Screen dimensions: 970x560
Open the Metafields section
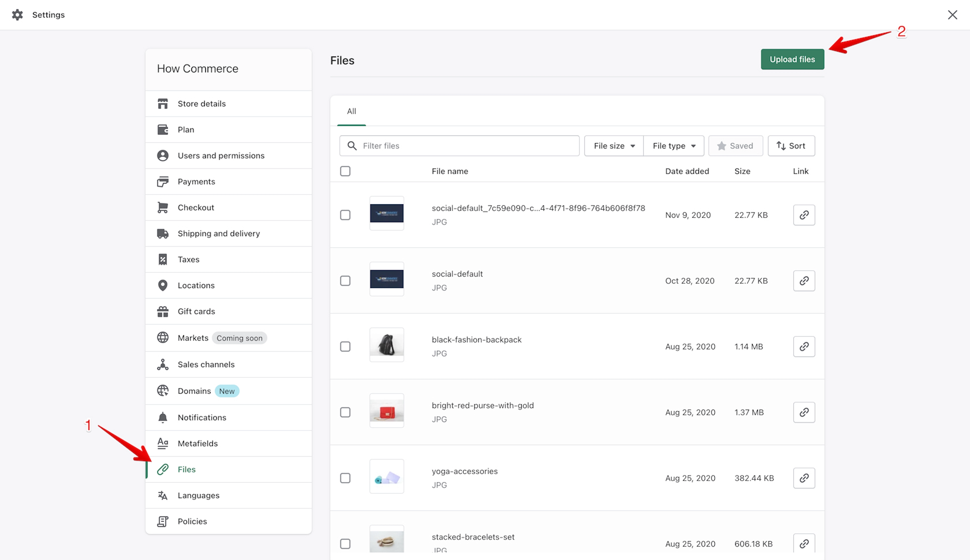pyautogui.click(x=229, y=443)
